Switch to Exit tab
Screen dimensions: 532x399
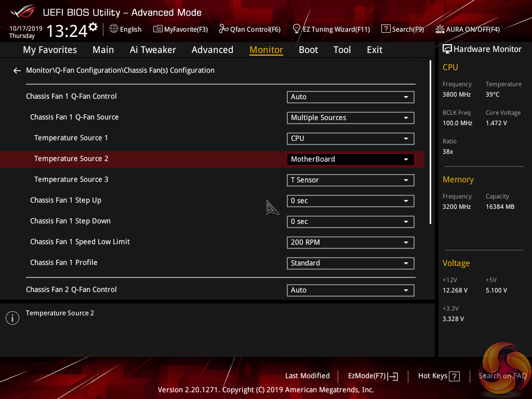click(x=375, y=50)
